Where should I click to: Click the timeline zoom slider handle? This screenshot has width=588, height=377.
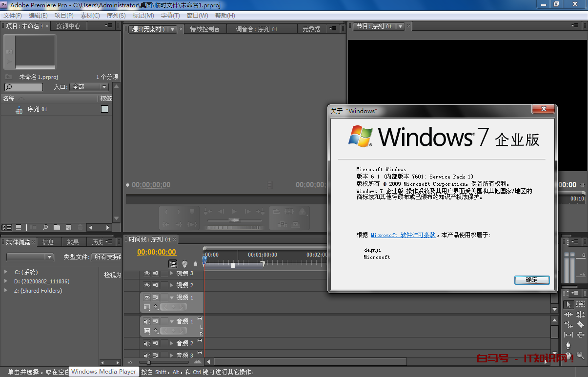(x=149, y=362)
